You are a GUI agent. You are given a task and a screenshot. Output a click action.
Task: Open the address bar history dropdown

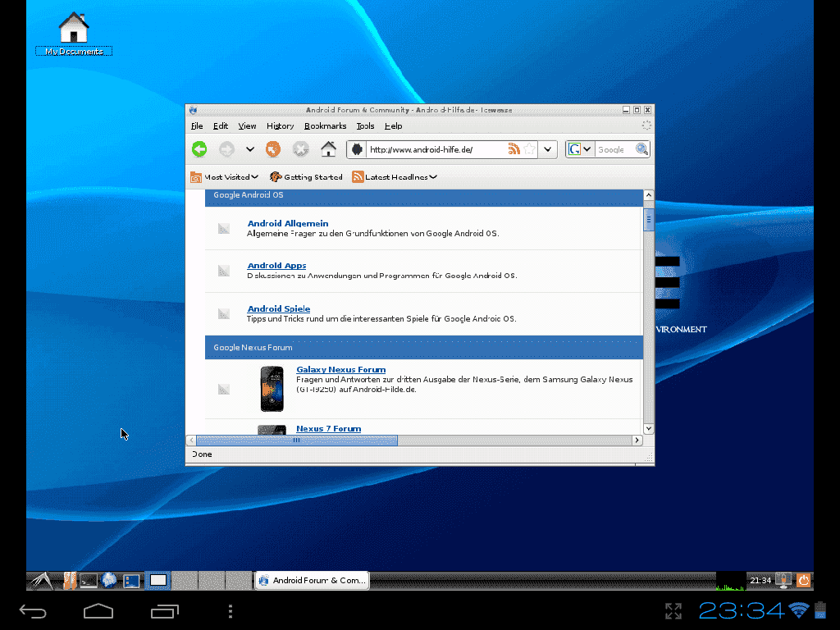[547, 149]
